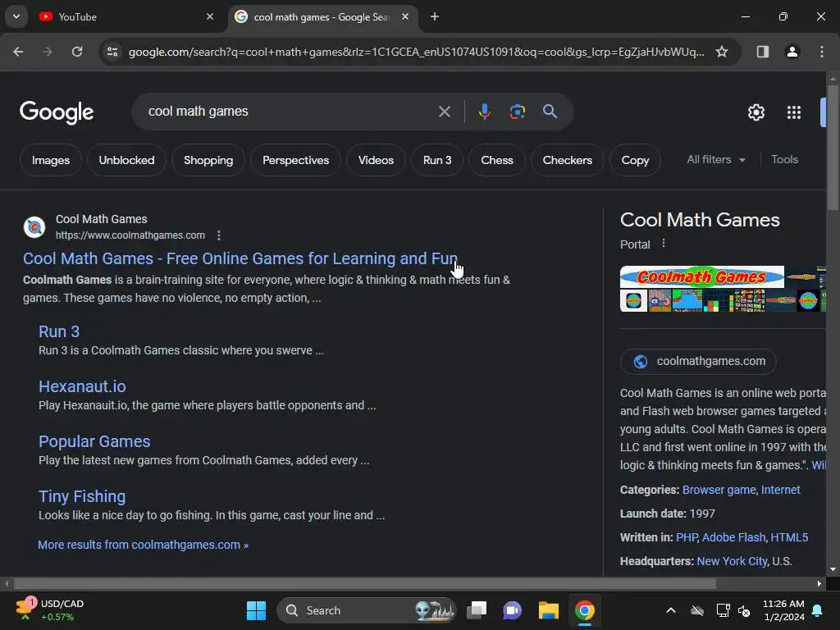Click the coolmathgames.com website button
Screen dimensions: 840x630
coord(698,362)
